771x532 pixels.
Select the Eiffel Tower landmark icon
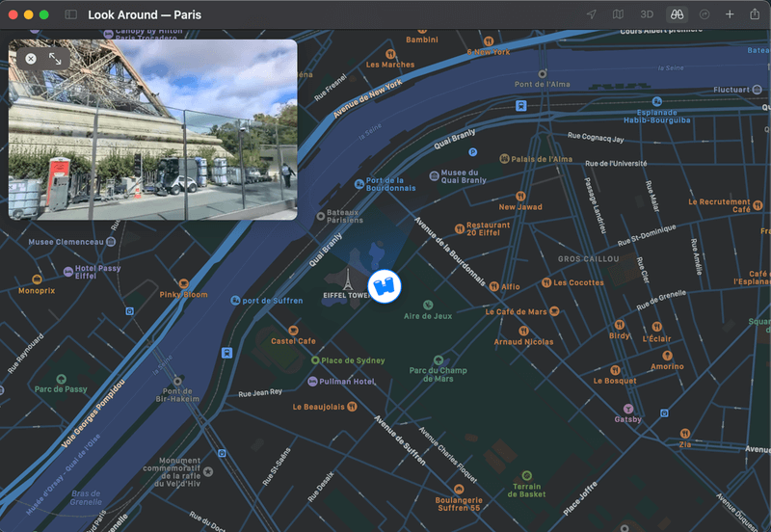point(348,279)
